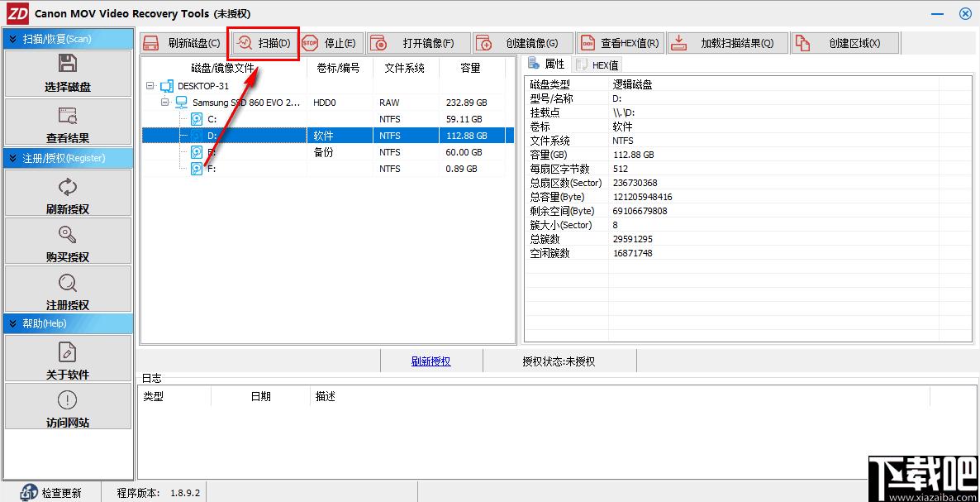Start scanning with 扫描(D) button
Image resolution: width=980 pixels, height=502 pixels.
click(263, 43)
